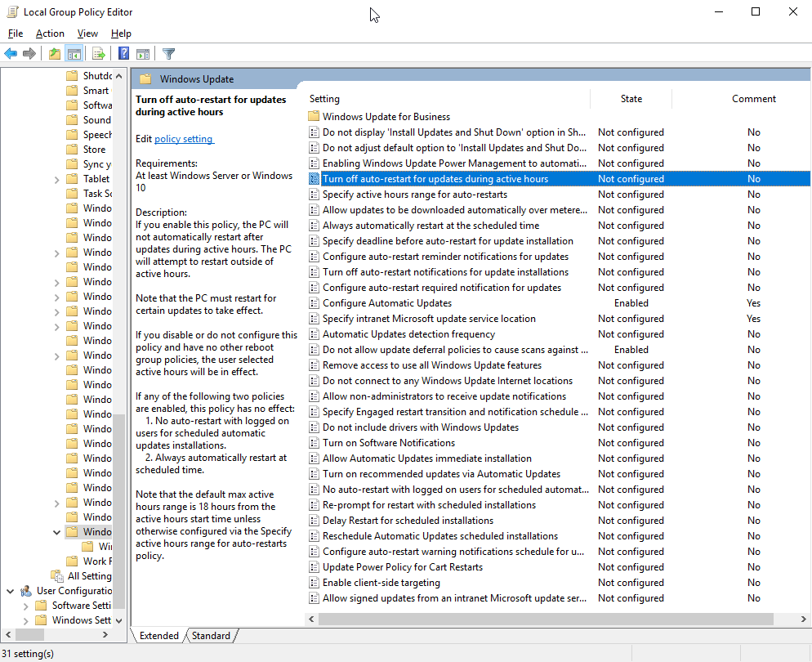
Task: Select 'Always automatically restart at the scheduled time'
Action: 431,226
